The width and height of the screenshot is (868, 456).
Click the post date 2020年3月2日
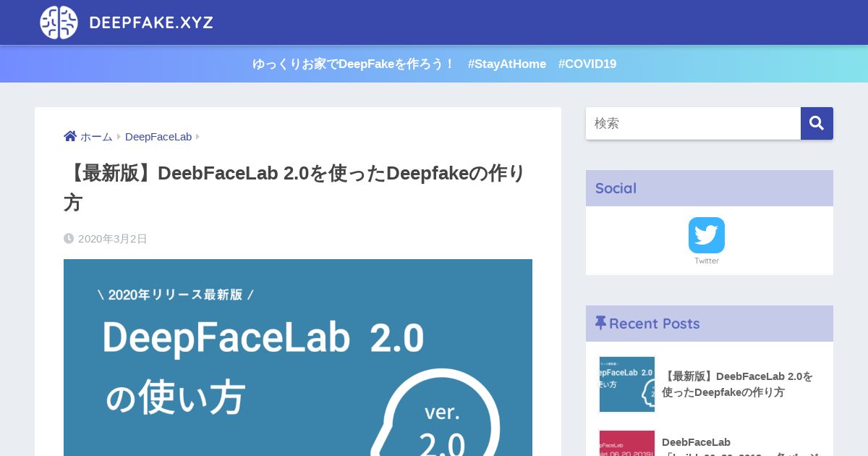tap(113, 239)
